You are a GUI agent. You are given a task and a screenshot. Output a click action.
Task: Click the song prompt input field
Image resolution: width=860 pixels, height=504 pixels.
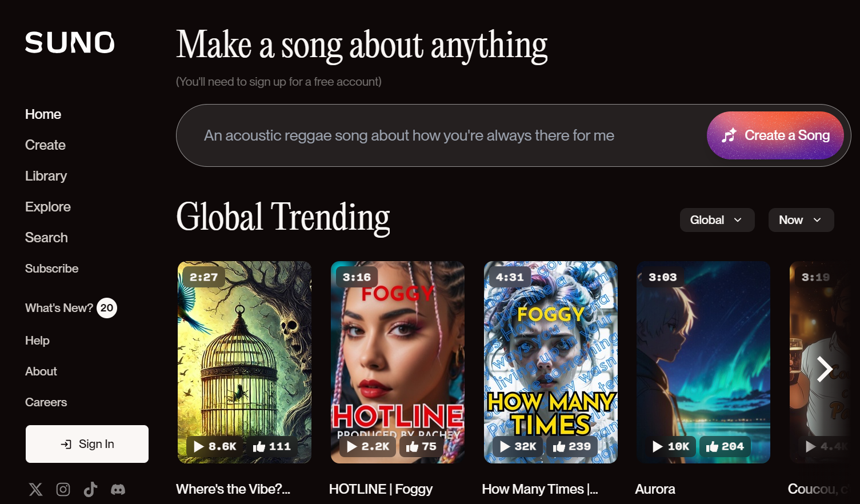(440, 135)
